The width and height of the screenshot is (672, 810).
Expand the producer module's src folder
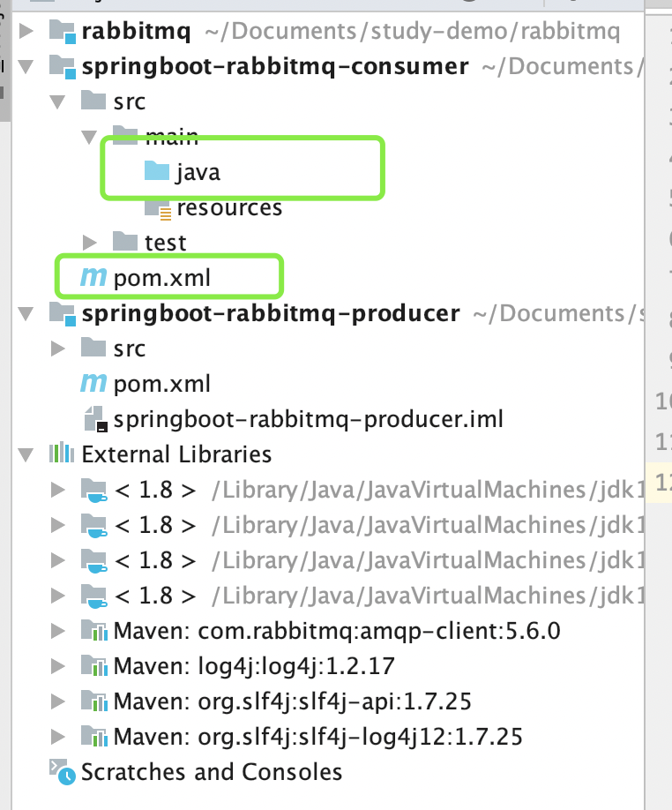(58, 349)
